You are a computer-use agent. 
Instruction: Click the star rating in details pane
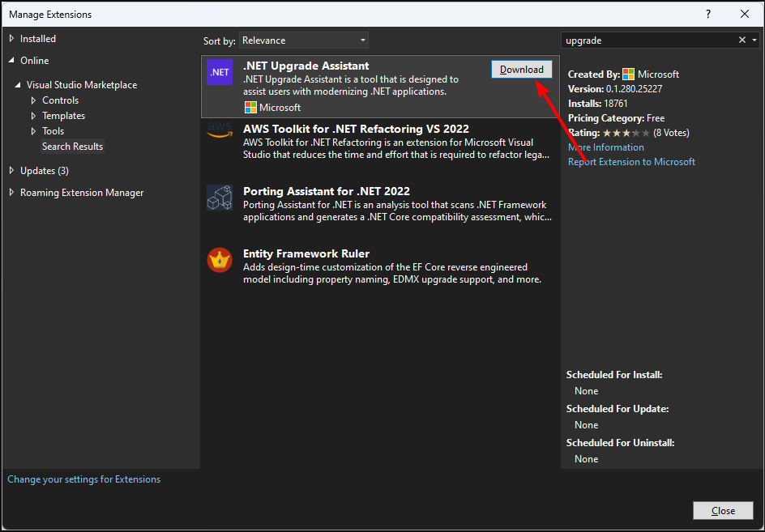[626, 133]
